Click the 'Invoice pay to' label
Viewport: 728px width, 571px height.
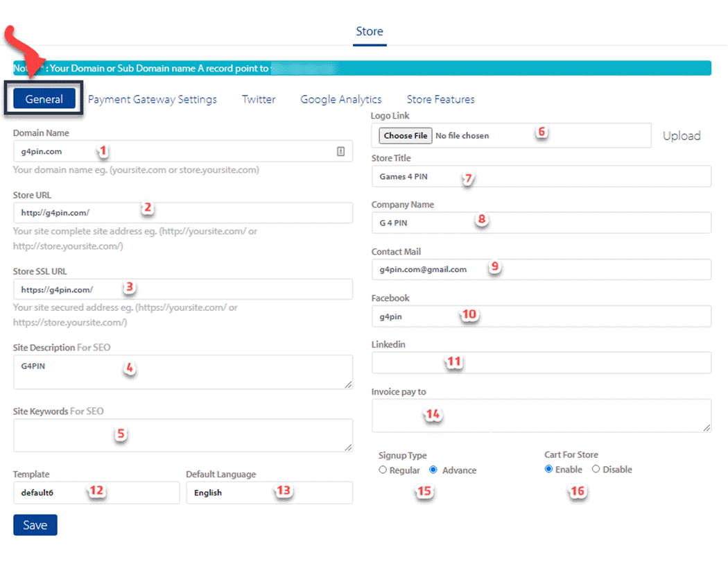pos(399,392)
